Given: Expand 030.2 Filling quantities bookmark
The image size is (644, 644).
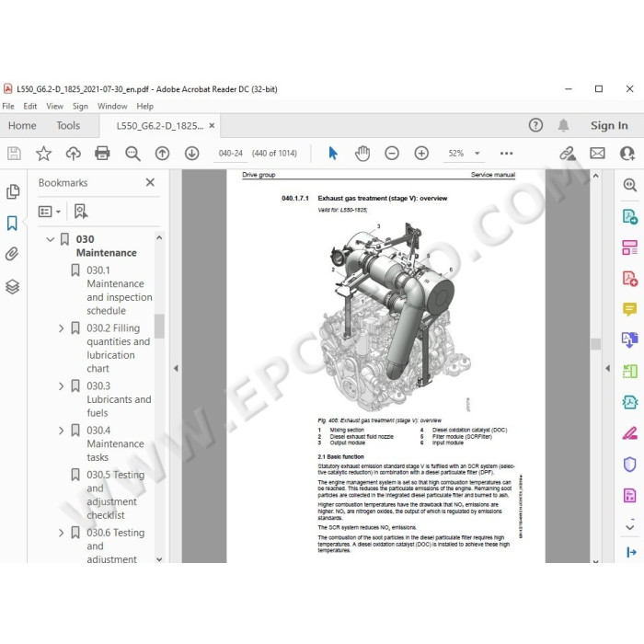Looking at the screenshot, I should [62, 328].
